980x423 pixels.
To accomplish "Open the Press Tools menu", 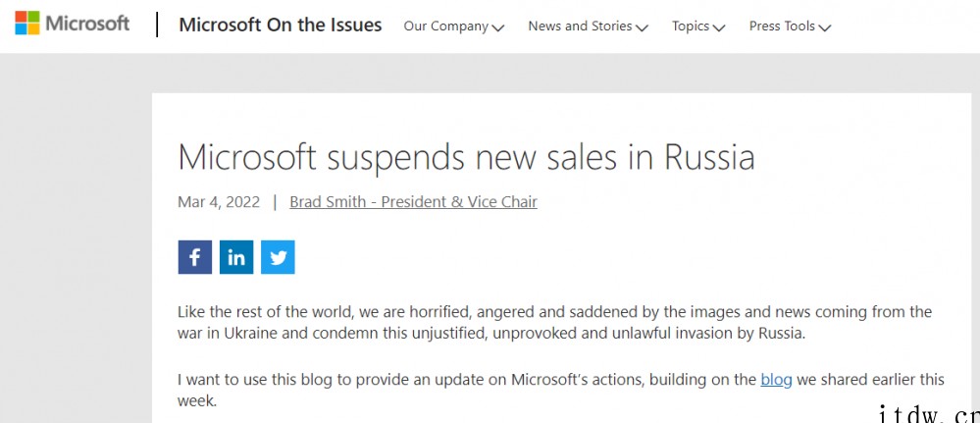I will pyautogui.click(x=782, y=26).
